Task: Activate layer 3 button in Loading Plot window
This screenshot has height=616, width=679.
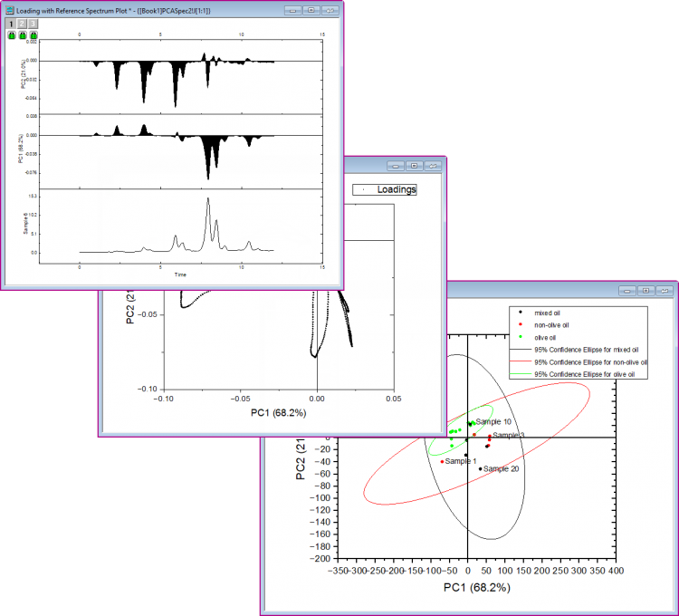Action: (33, 24)
